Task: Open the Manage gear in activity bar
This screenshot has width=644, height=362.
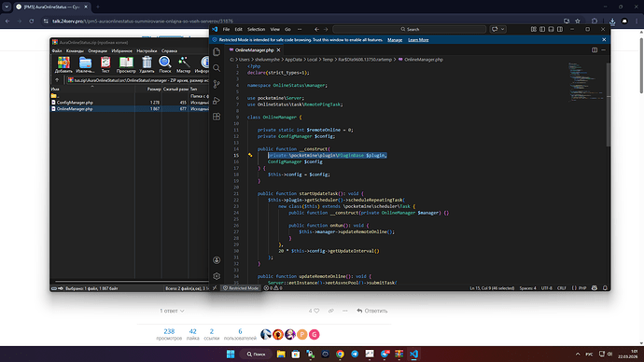Action: [x=217, y=276]
